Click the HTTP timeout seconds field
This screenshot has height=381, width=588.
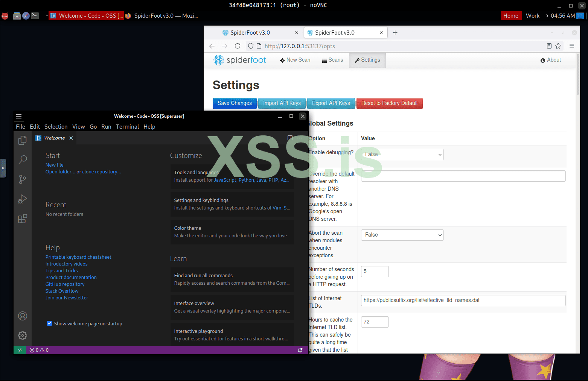click(x=375, y=271)
